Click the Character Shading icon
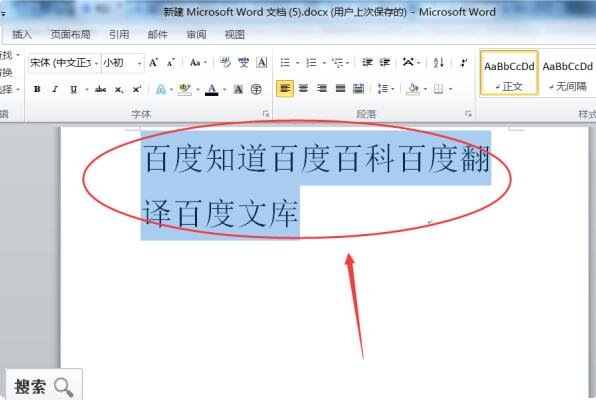 click(238, 89)
